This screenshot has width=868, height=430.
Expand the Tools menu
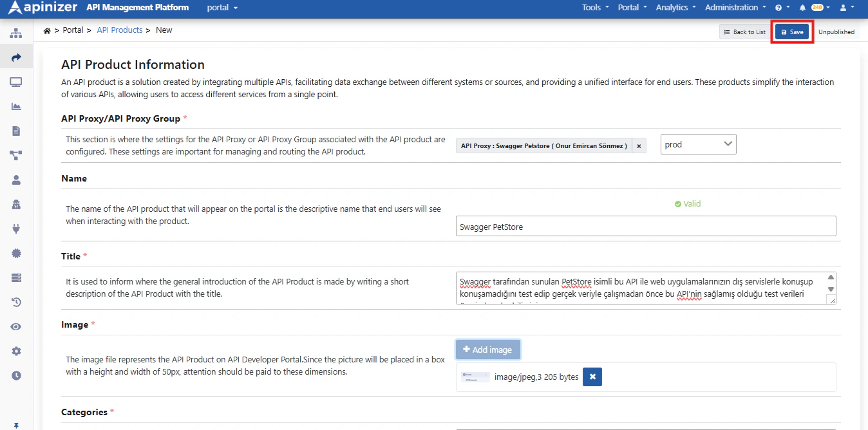click(x=595, y=8)
